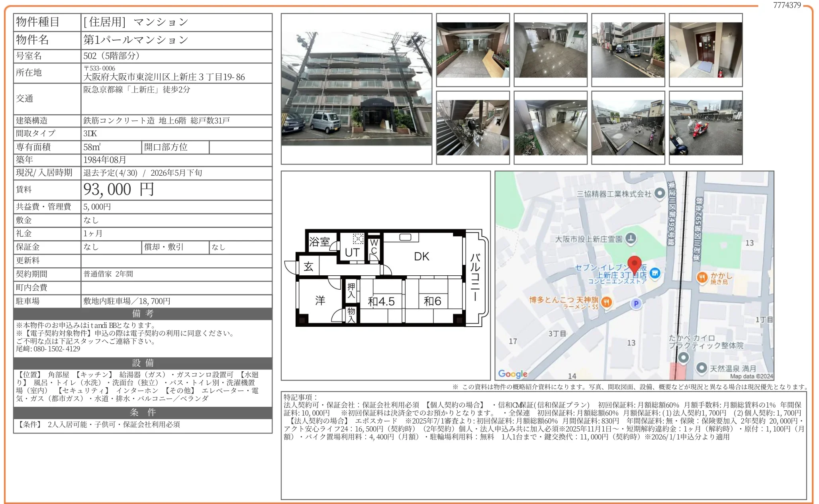Click the 第1パールマンション property name
Screen dimensions: 819x504
point(136,40)
